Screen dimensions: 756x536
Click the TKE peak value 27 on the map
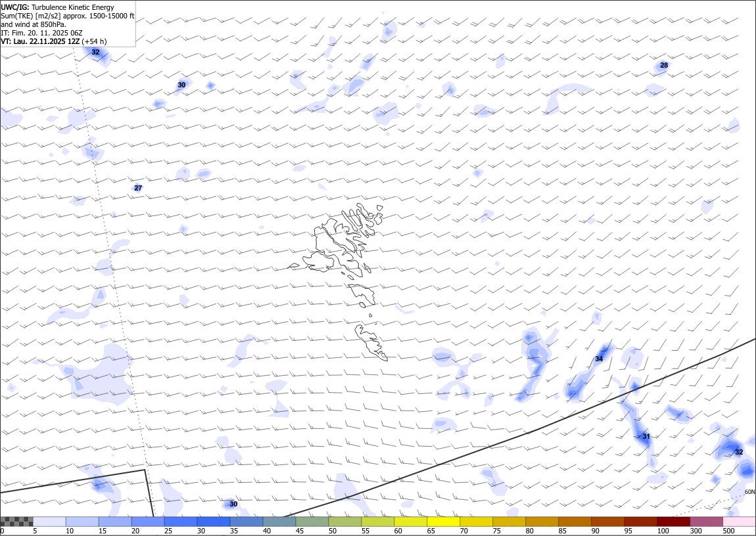click(138, 188)
